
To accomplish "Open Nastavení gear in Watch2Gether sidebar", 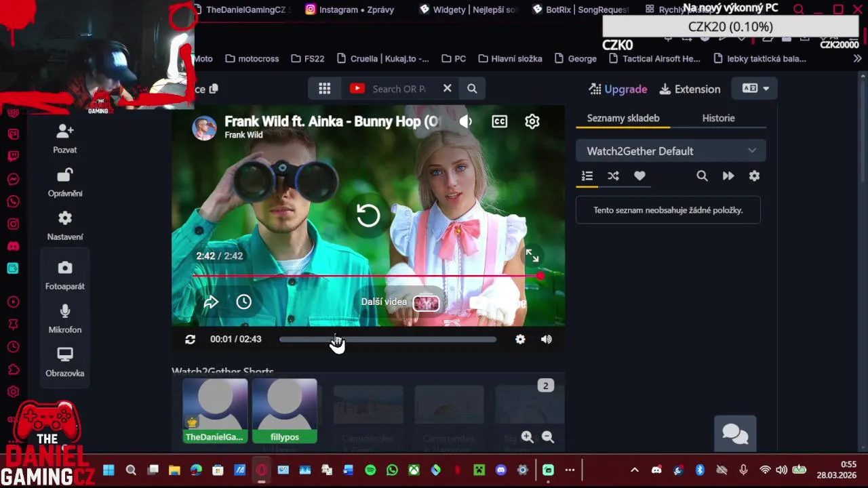I will (65, 218).
